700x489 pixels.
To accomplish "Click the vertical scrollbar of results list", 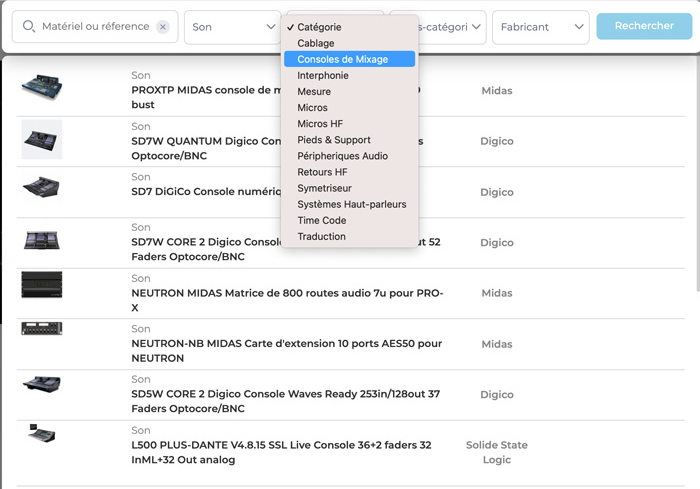I will click(698, 174).
